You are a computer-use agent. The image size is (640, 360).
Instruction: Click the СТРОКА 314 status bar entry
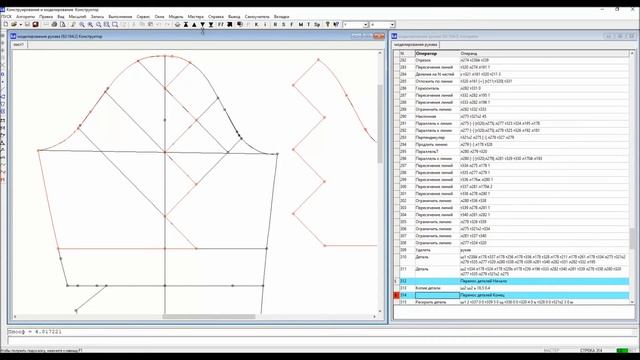[x=591, y=350]
